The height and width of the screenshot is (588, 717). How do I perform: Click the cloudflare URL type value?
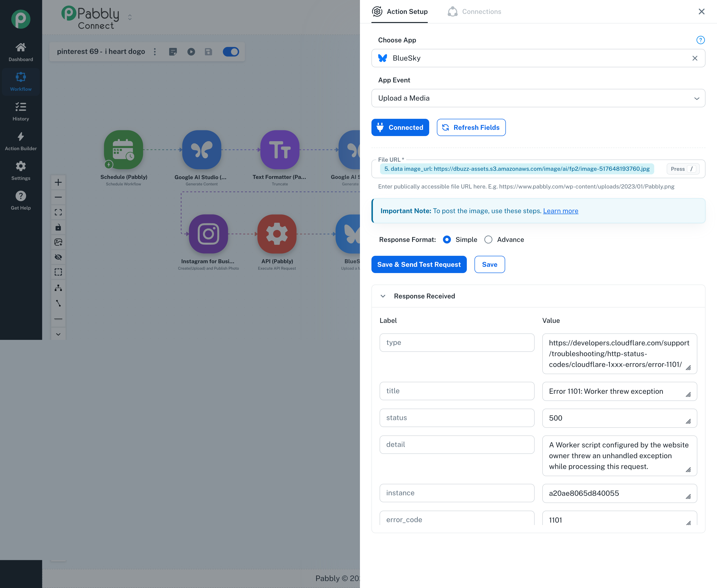pyautogui.click(x=619, y=354)
